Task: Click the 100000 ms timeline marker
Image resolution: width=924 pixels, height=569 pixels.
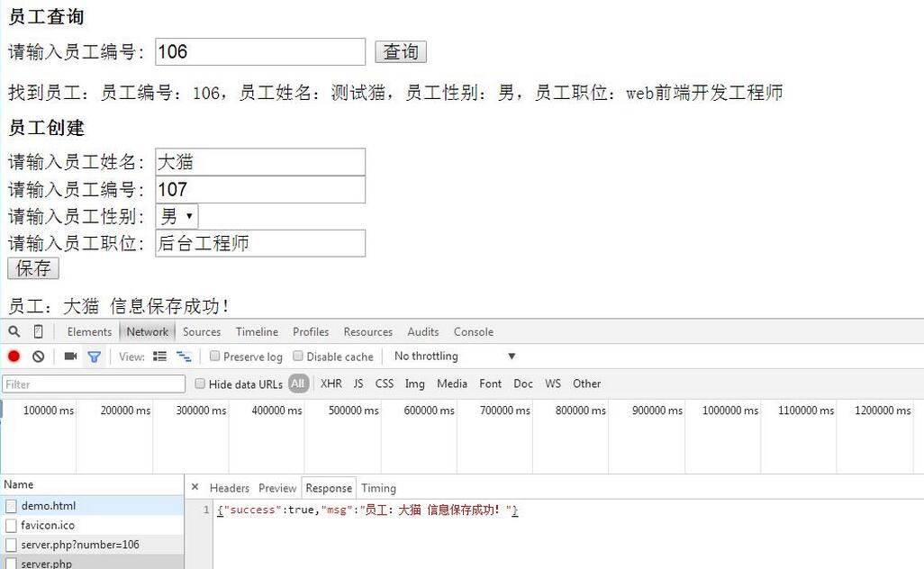Action: click(49, 410)
